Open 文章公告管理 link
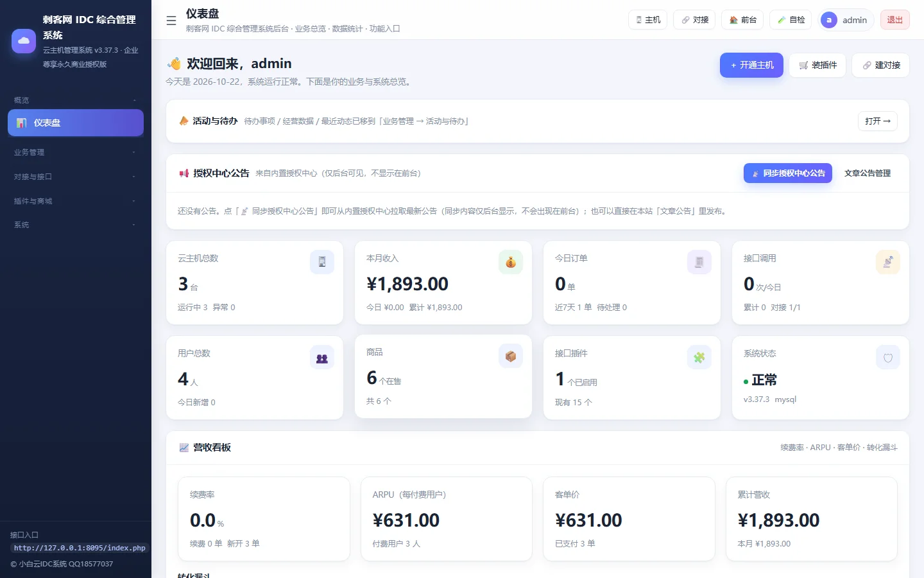Screen dimensions: 924x578 pos(868,173)
